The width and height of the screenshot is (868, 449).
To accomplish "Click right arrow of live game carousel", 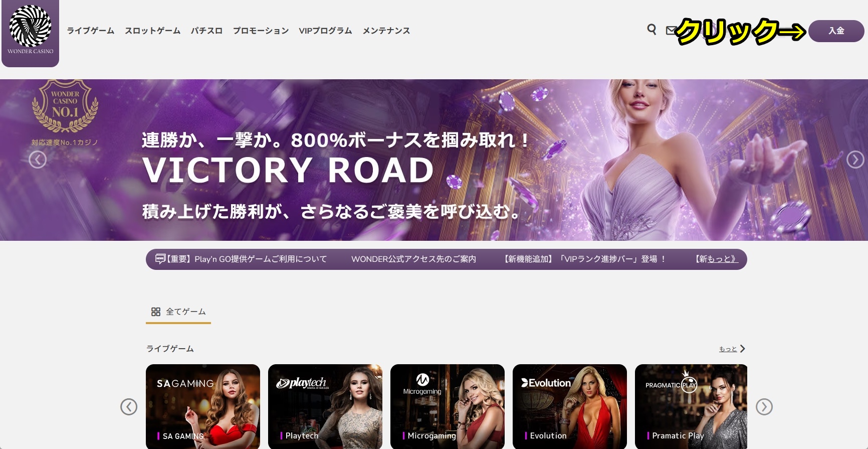I will (x=764, y=406).
